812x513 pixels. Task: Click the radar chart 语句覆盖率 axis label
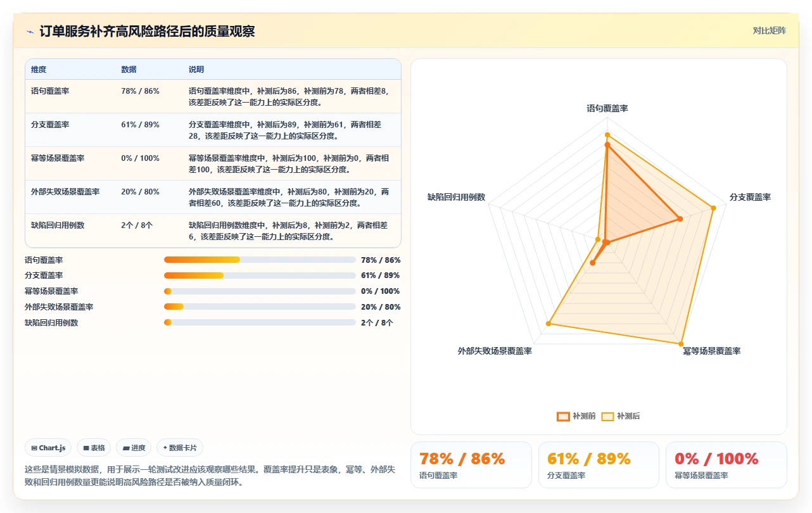click(x=607, y=109)
